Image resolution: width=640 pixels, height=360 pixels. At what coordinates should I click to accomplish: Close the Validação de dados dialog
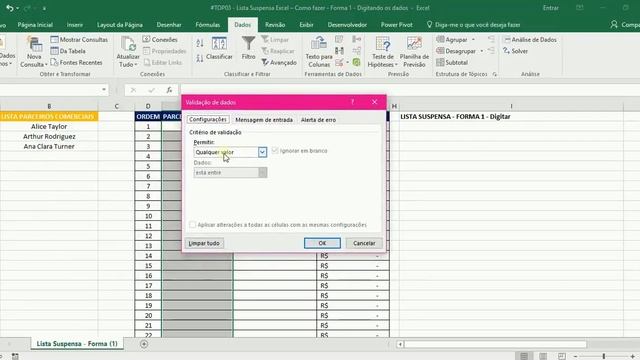tap(374, 102)
